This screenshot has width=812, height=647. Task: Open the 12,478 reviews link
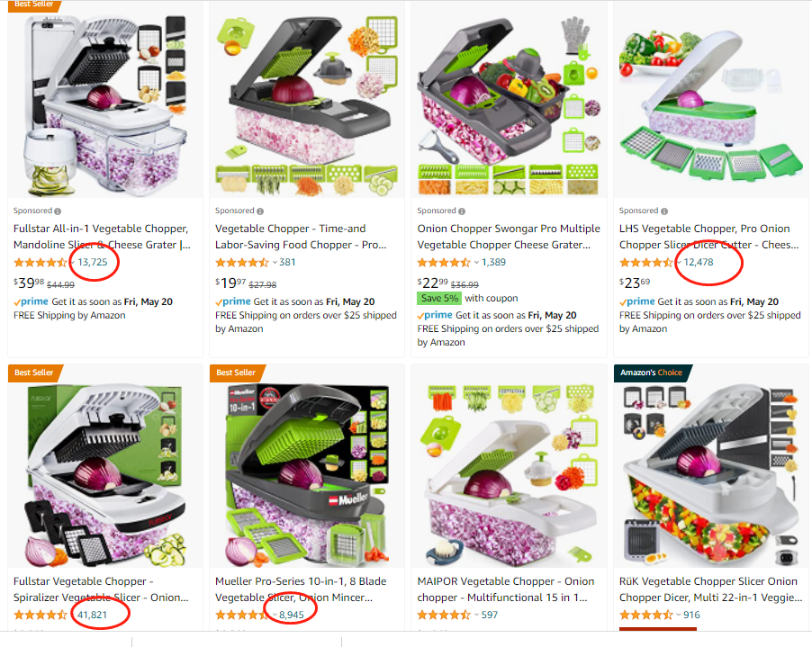click(698, 263)
